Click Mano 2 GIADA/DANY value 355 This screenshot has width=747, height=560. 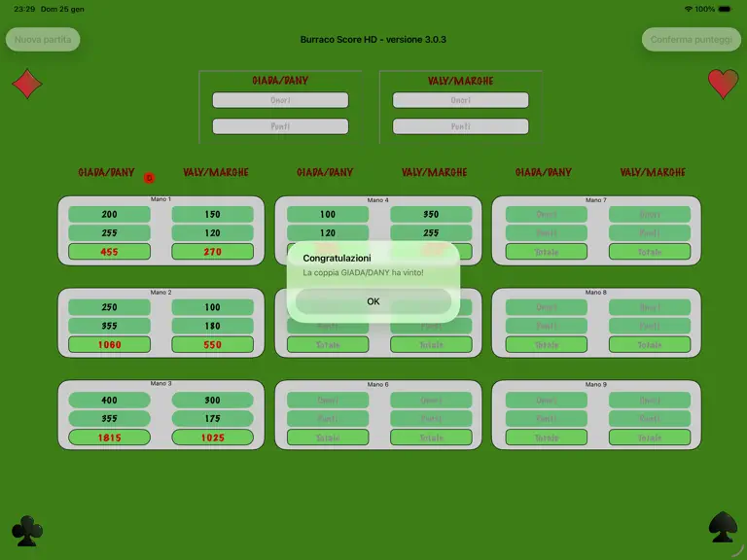[109, 326]
